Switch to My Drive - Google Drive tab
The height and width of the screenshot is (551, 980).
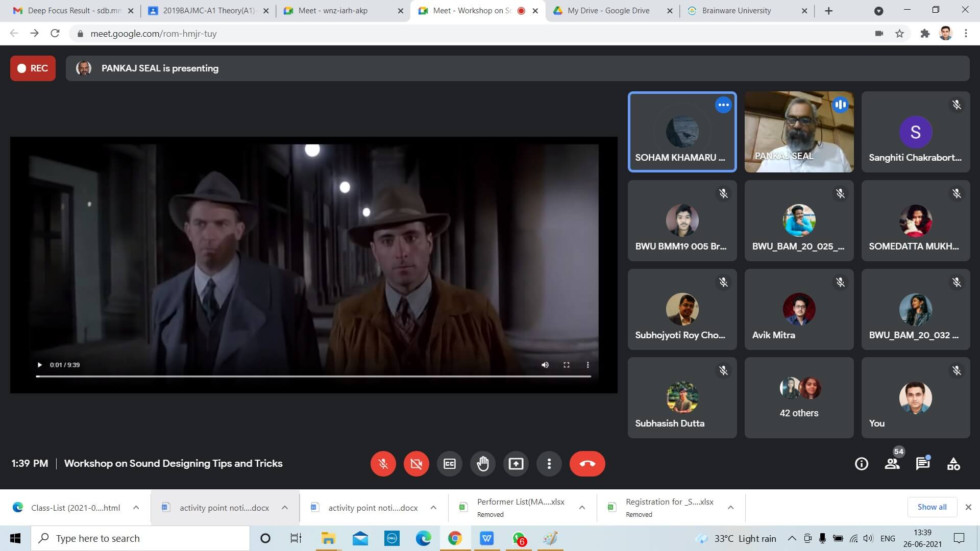(608, 11)
